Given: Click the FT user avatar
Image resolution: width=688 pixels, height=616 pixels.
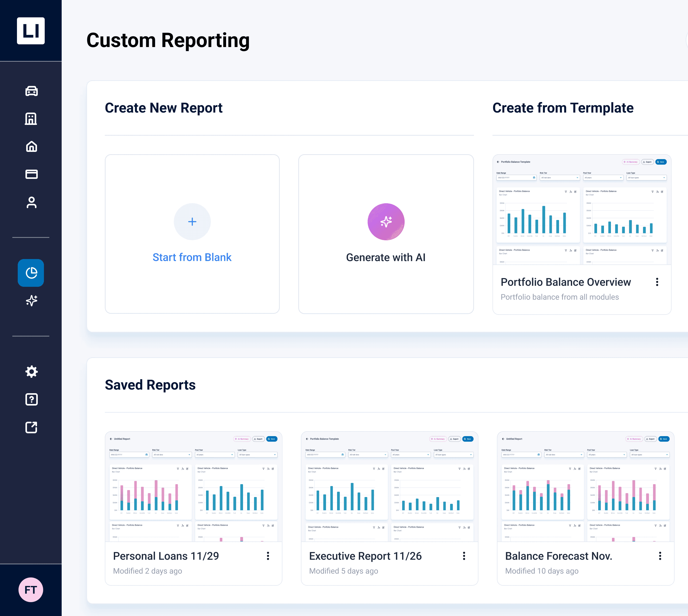Looking at the screenshot, I should click(31, 590).
